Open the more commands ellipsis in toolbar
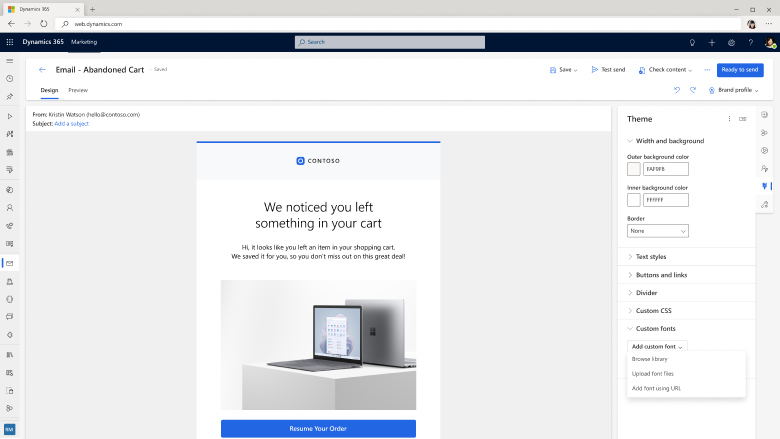 [707, 70]
